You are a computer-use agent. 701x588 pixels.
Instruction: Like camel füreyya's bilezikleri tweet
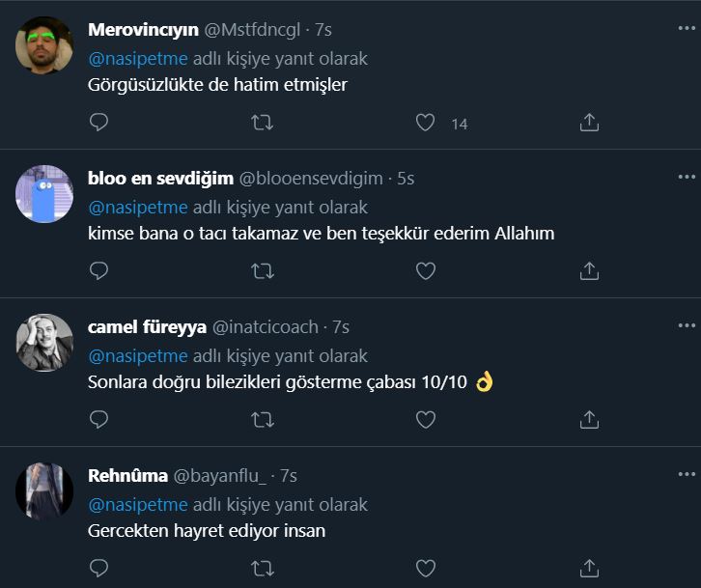[x=425, y=420]
